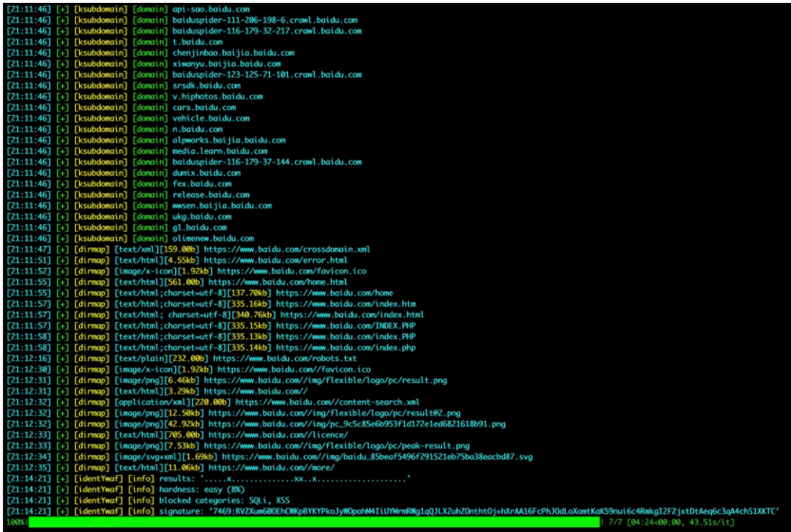Image resolution: width=791 pixels, height=532 pixels.
Task: Click blocked categories: SQLi, XSS text
Action: click(224, 501)
